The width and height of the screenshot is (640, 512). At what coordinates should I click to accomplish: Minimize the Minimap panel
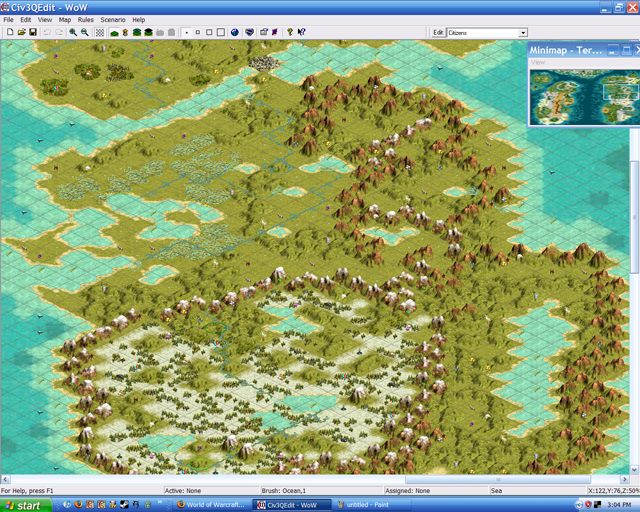(x=612, y=50)
